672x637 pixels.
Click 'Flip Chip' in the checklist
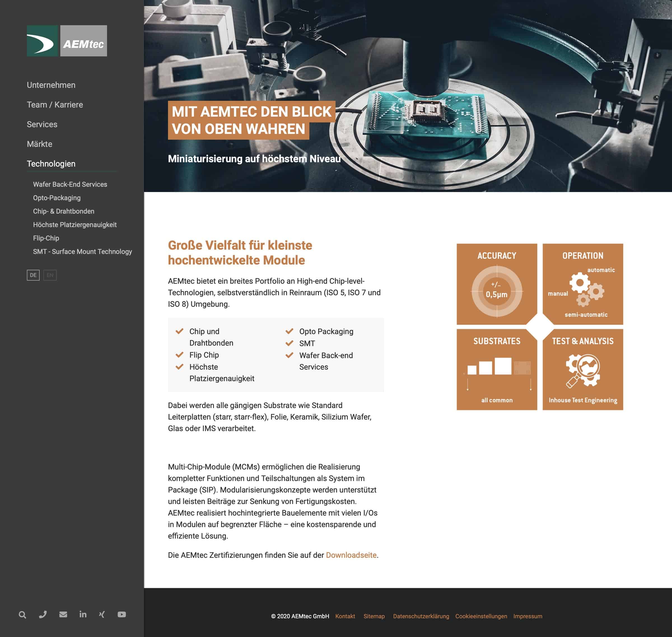pyautogui.click(x=204, y=355)
